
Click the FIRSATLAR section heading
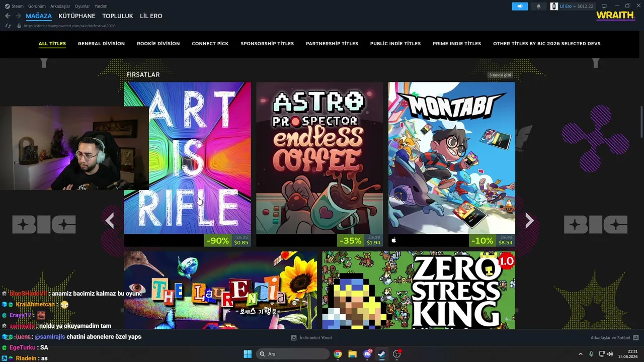pyautogui.click(x=143, y=75)
